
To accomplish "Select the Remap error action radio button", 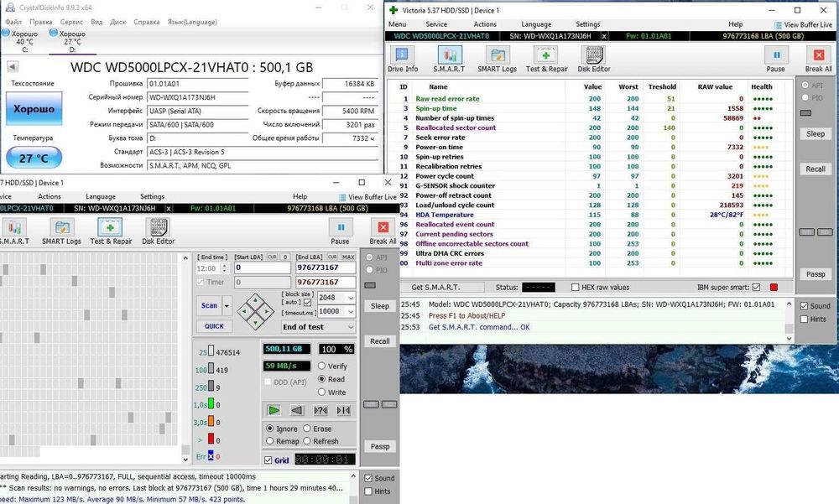I will pos(270,441).
